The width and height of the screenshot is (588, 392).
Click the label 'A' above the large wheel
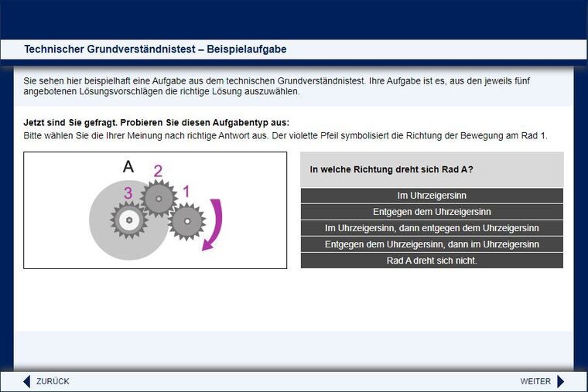coord(128,166)
